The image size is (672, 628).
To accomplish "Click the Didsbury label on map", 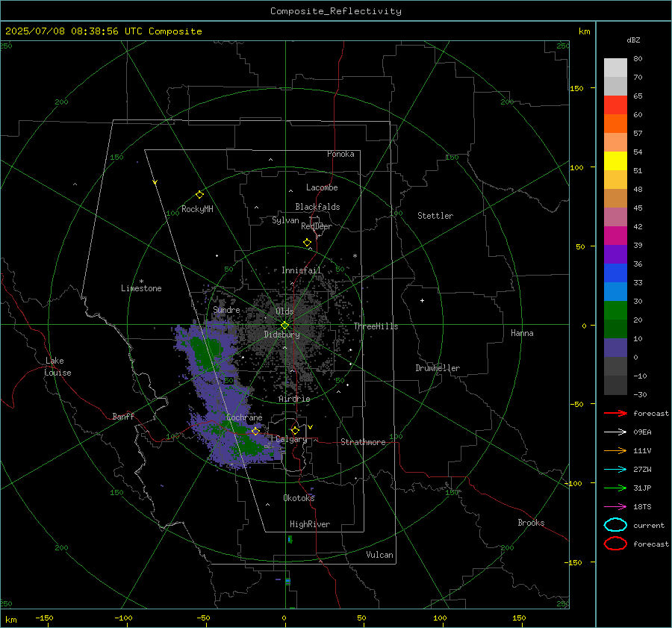I will (x=281, y=335).
